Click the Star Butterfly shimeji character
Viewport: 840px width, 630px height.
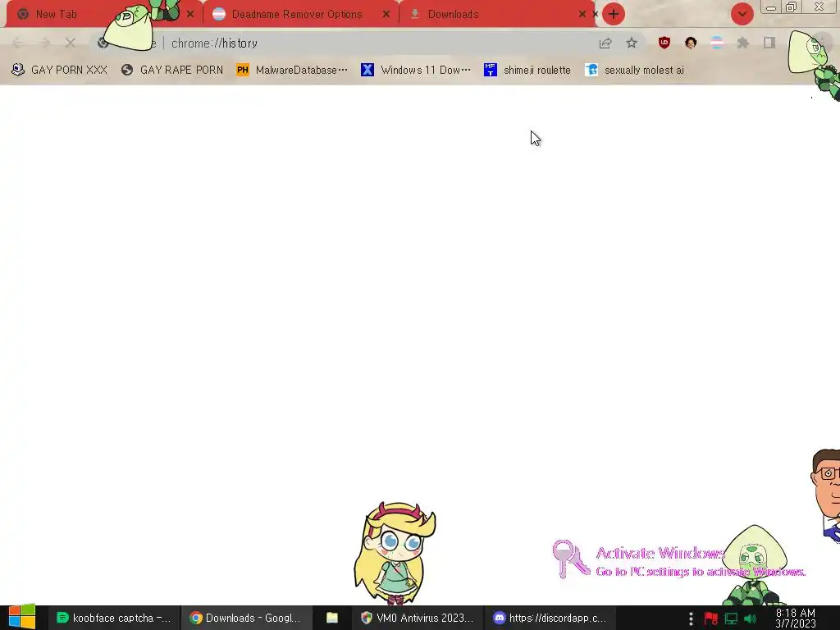tap(395, 554)
